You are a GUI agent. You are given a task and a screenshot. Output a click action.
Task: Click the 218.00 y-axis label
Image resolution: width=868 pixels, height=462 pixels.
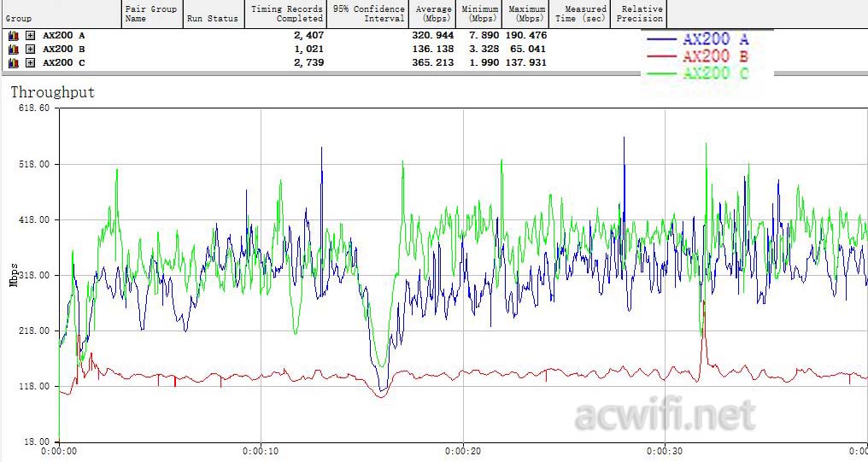point(36,330)
